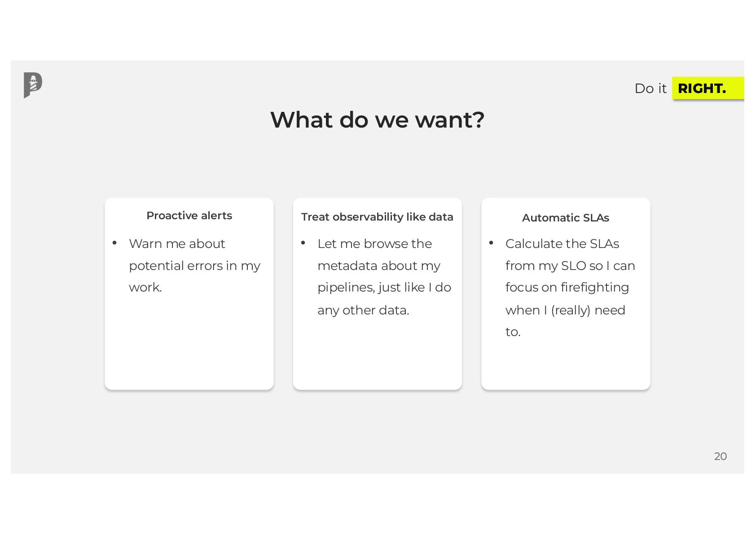Click the bullet point in Automatic SLAs card
Viewport: 756px width, 535px height.
(x=491, y=243)
